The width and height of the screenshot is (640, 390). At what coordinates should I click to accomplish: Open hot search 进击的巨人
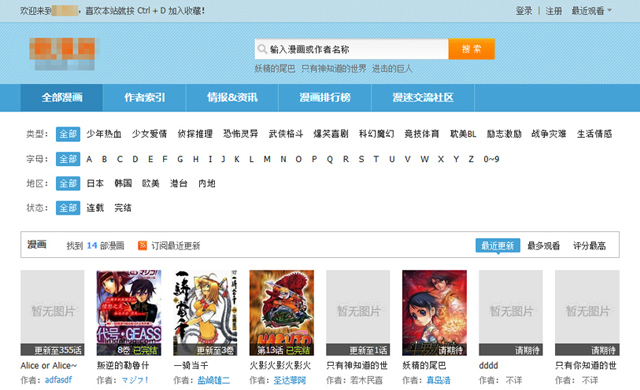(x=392, y=69)
